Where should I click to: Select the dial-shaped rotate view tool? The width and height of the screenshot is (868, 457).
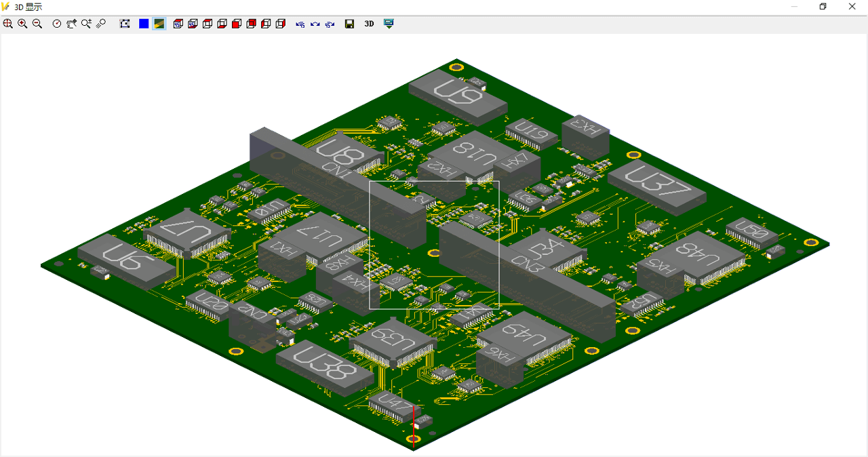[x=57, y=24]
